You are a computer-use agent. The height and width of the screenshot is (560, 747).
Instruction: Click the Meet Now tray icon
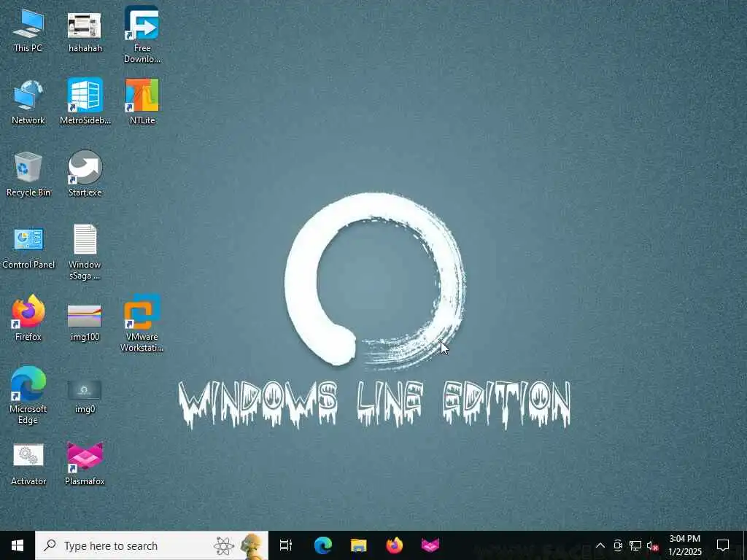tap(618, 545)
